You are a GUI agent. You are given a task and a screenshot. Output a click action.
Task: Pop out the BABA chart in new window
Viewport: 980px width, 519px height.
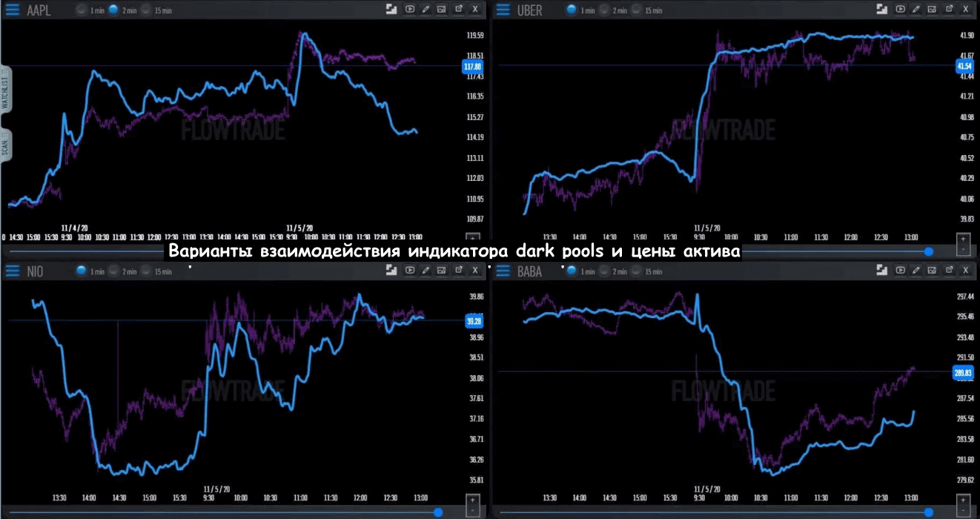pyautogui.click(x=949, y=271)
